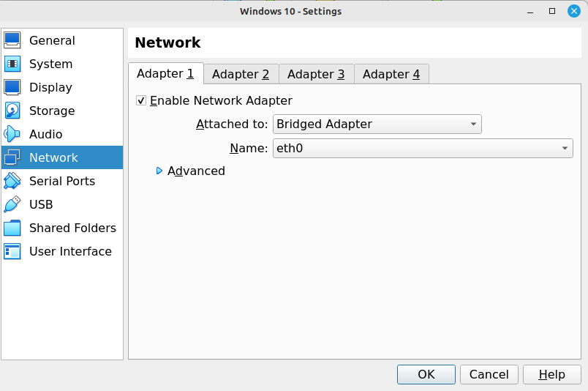588x391 pixels.
Task: Maximize the Settings window
Action: (x=552, y=11)
